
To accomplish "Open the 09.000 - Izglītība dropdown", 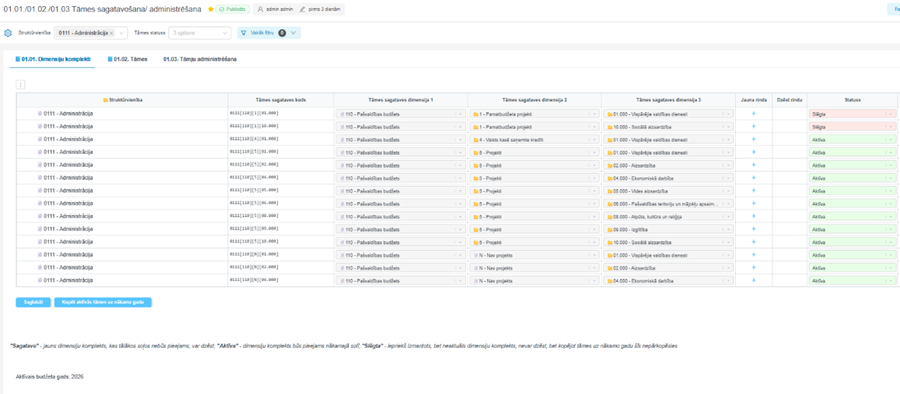I will tap(669, 229).
